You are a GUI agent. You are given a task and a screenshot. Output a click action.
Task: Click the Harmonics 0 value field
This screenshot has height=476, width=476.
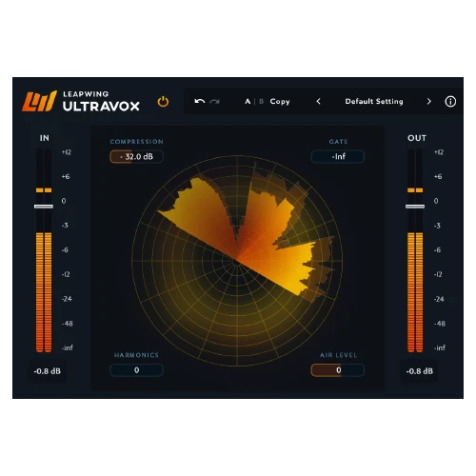(x=136, y=370)
